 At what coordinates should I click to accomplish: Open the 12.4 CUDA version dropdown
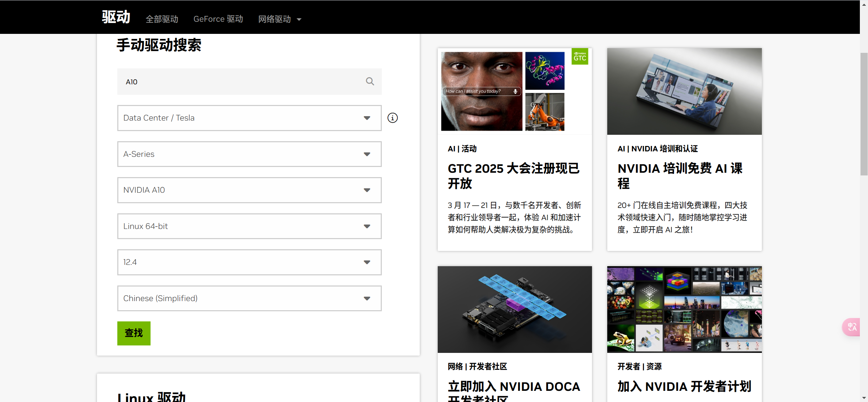(249, 262)
